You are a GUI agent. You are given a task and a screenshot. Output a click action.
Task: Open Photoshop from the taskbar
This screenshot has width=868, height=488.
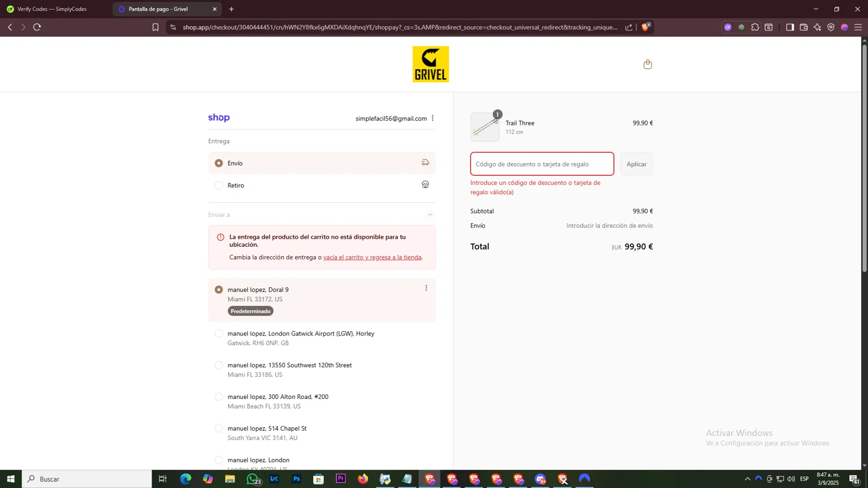tap(296, 479)
